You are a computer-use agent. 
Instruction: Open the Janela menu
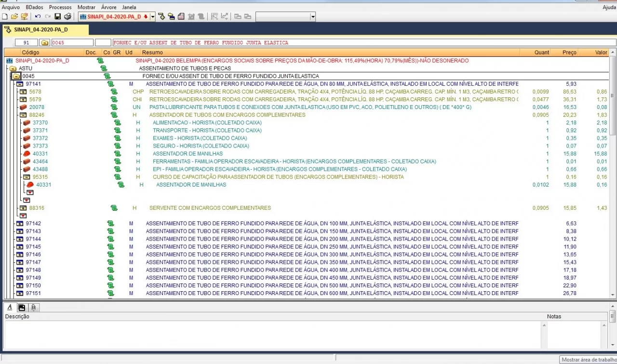129,7
